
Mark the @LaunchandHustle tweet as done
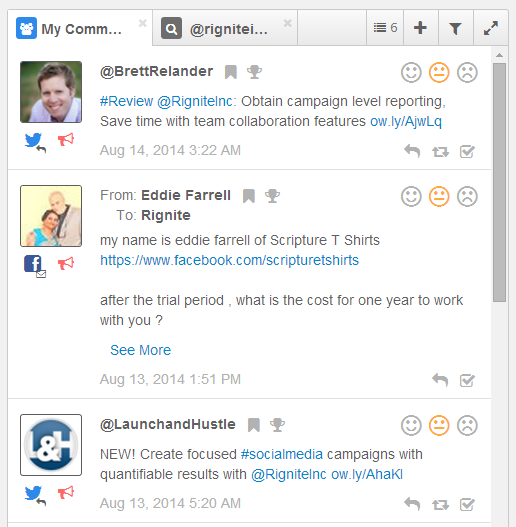467,504
